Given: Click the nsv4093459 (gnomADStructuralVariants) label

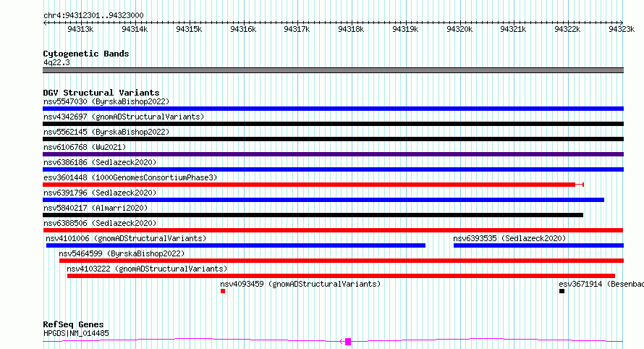Looking at the screenshot, I should tap(300, 284).
